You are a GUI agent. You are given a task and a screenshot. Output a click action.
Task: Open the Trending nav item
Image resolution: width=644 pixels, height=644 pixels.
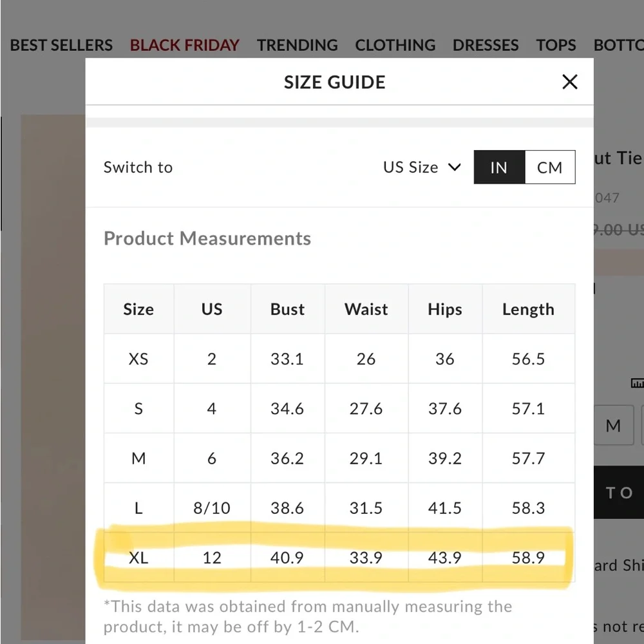[297, 45]
